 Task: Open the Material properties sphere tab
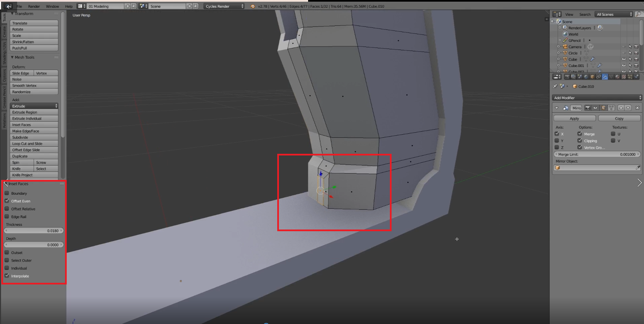pos(618,77)
